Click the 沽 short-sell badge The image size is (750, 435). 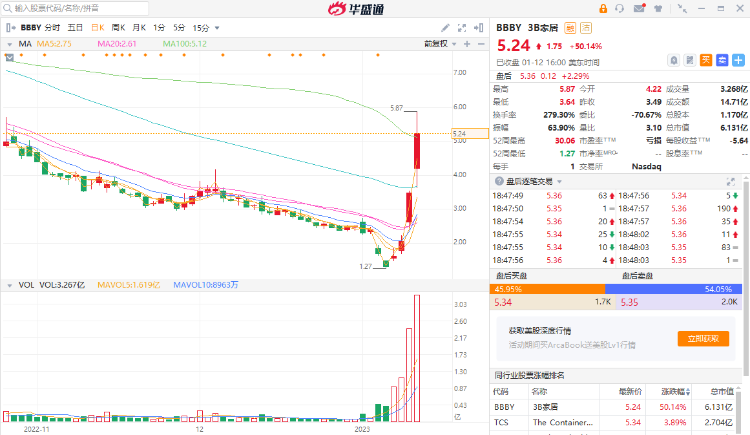(x=586, y=28)
